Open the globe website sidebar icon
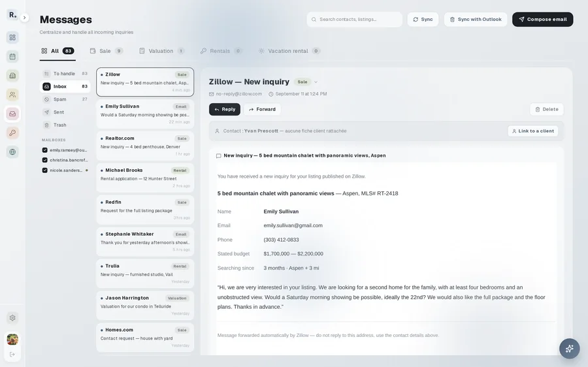This screenshot has width=588, height=367. (12, 152)
